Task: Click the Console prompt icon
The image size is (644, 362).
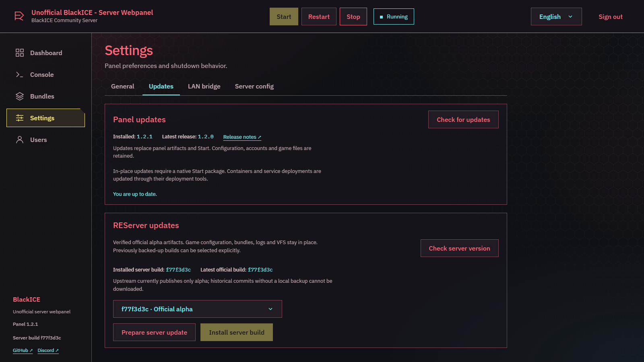Action: click(x=20, y=74)
